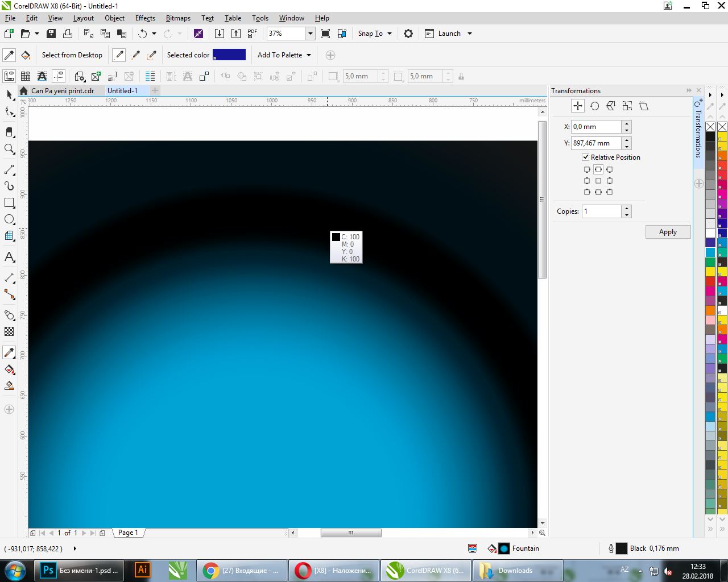
Task: Select the center anchor point in Transformations panel
Action: click(x=598, y=180)
